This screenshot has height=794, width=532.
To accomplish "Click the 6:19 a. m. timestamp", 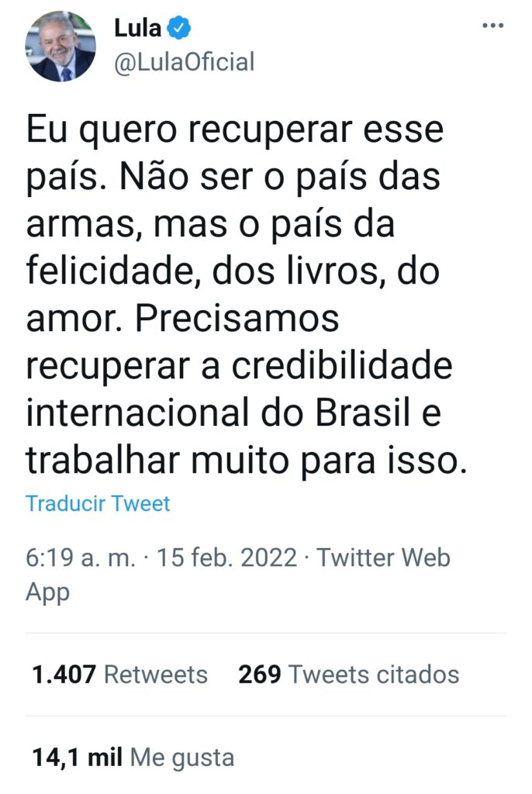I will click(81, 558).
